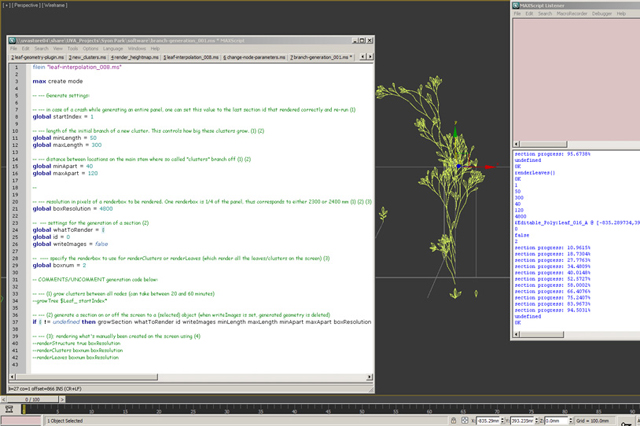Open File menu in MAXScript Listener
The height and width of the screenshot is (426, 640).
pos(517,13)
